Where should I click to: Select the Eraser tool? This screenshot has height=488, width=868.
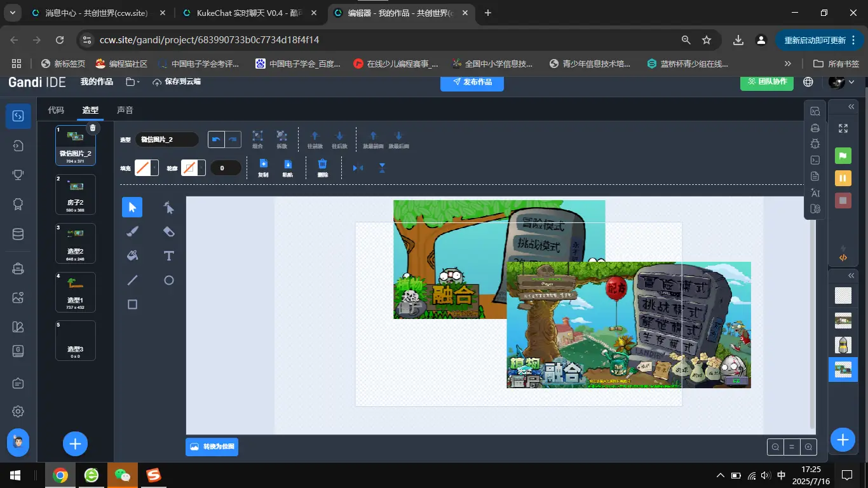[168, 231]
